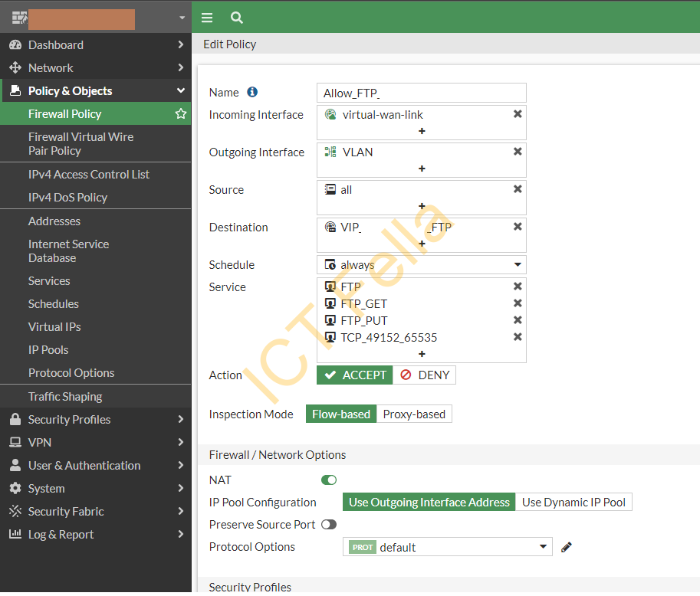Screen dimensions: 700x596
Task: Remove FTP service entry
Action: click(518, 286)
